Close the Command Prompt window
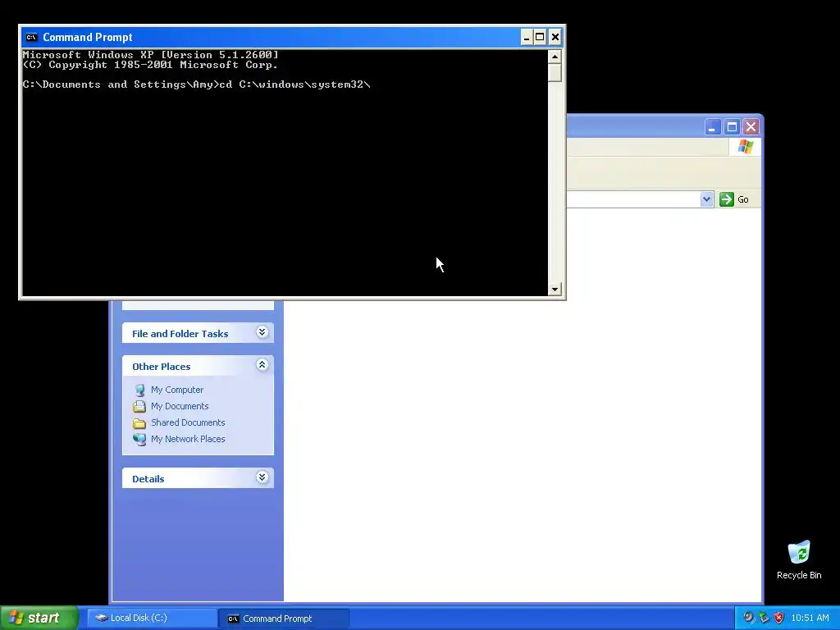 point(555,37)
